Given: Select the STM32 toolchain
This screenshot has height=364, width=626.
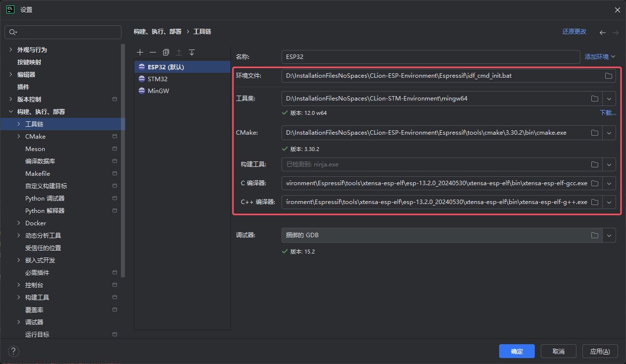Looking at the screenshot, I should 182,79.
